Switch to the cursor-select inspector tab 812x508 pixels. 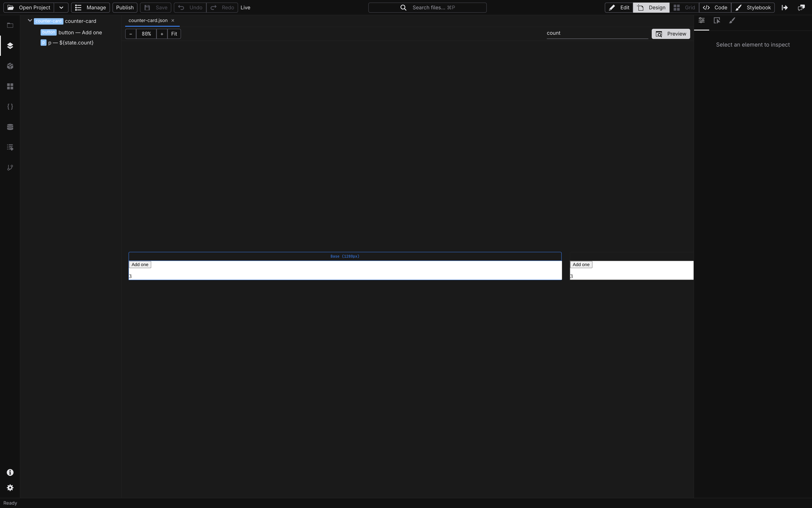(x=717, y=21)
